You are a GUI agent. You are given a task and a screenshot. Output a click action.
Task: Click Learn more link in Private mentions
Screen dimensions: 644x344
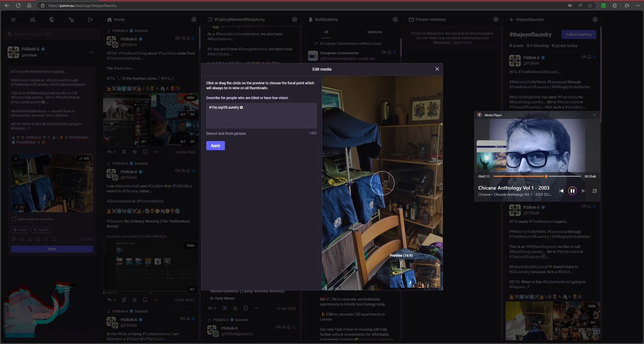click(x=462, y=42)
